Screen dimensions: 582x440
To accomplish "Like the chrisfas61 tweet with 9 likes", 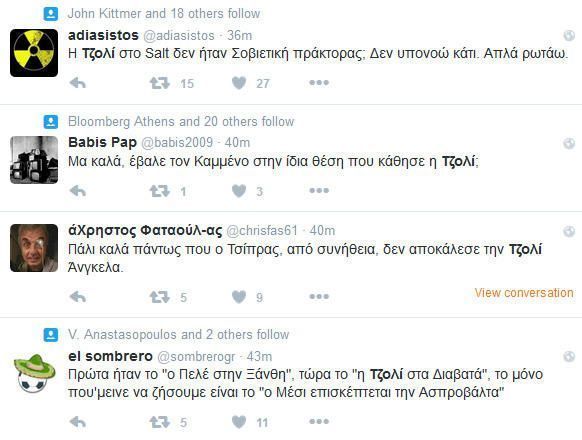I will click(x=239, y=297).
